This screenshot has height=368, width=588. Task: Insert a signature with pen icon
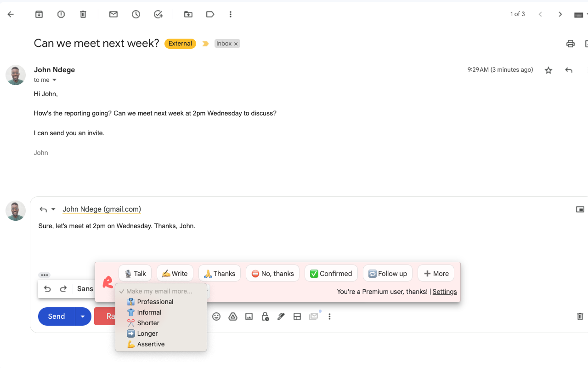click(x=281, y=316)
